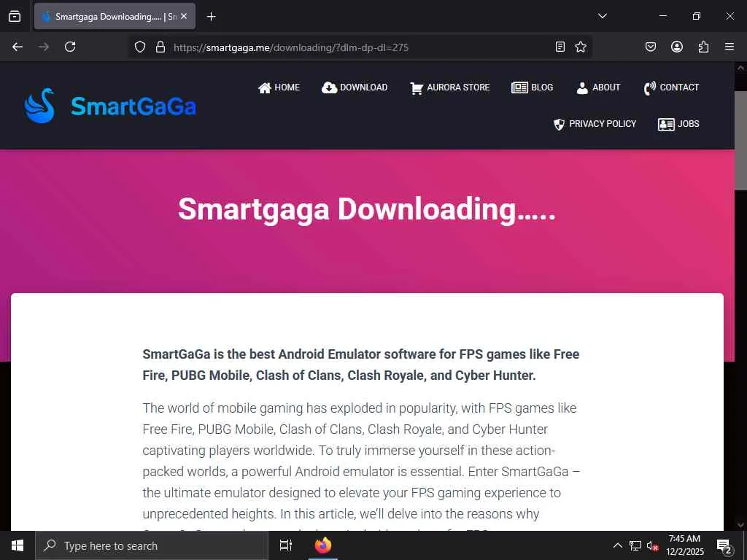Select the AURORA STORE menu item
The width and height of the screenshot is (747, 560).
point(449,87)
